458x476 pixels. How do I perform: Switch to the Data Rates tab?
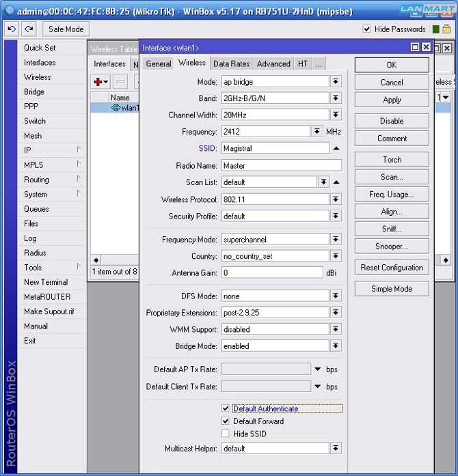click(x=231, y=64)
